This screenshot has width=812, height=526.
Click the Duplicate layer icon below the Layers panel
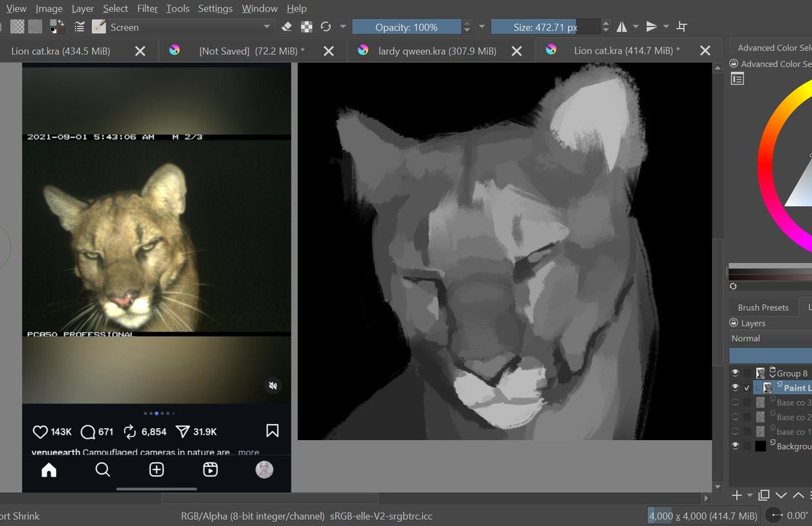click(x=763, y=496)
